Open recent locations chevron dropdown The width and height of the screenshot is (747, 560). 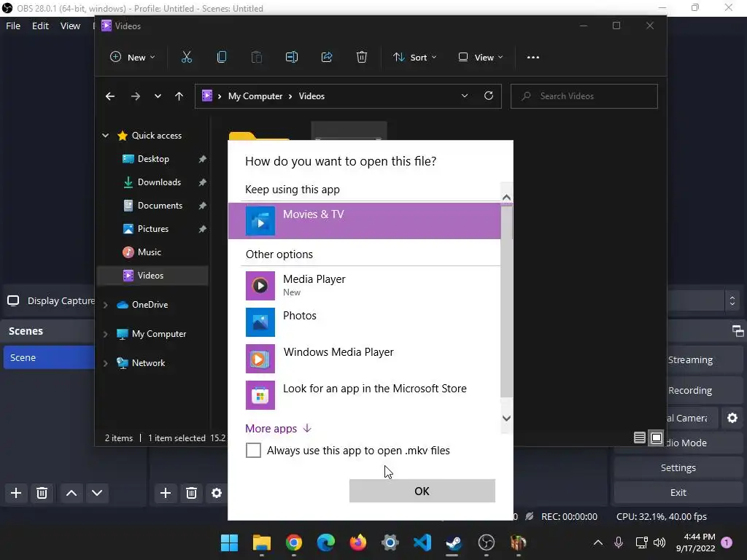pyautogui.click(x=158, y=96)
